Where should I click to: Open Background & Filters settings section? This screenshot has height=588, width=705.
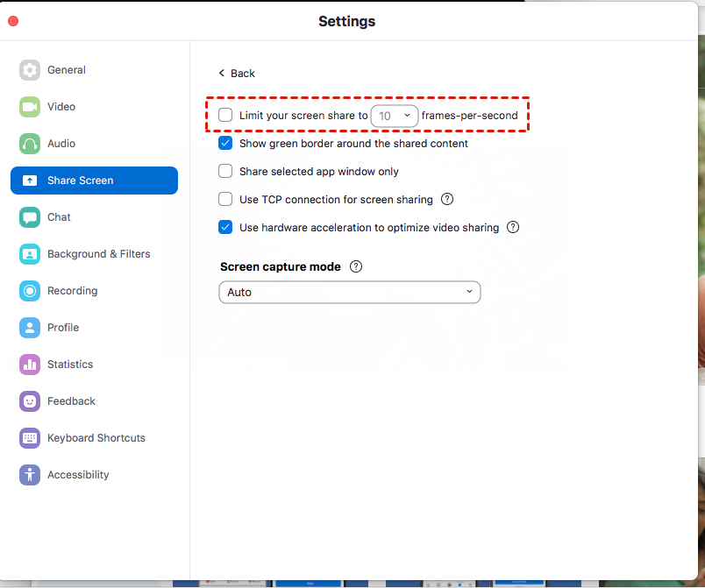click(94, 254)
